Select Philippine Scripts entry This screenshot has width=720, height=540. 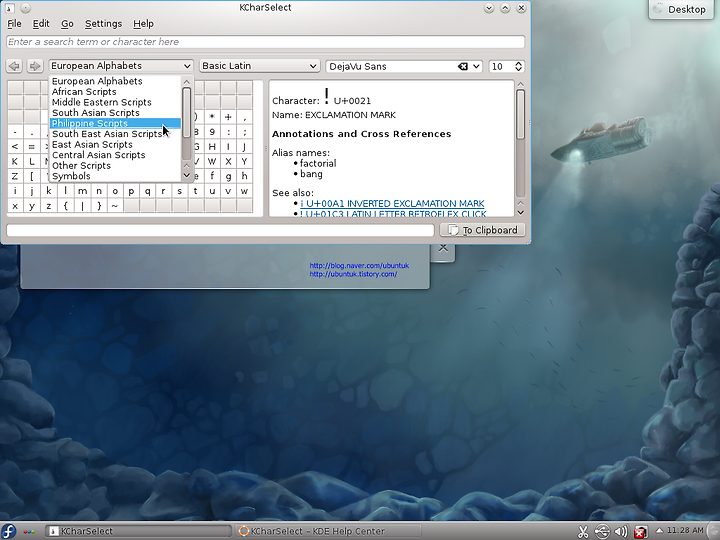[115, 124]
